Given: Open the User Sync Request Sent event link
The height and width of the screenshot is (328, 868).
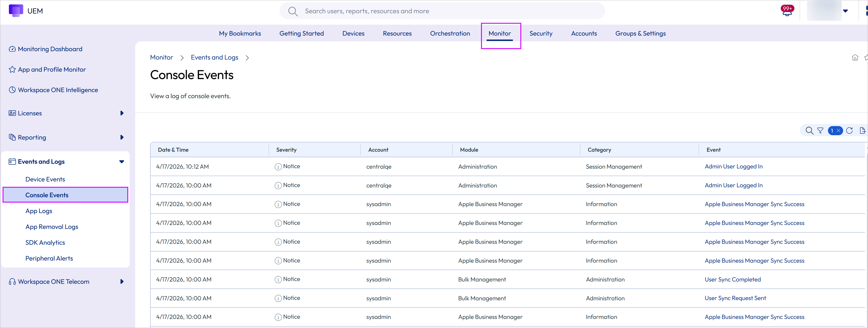Looking at the screenshot, I should (x=735, y=298).
